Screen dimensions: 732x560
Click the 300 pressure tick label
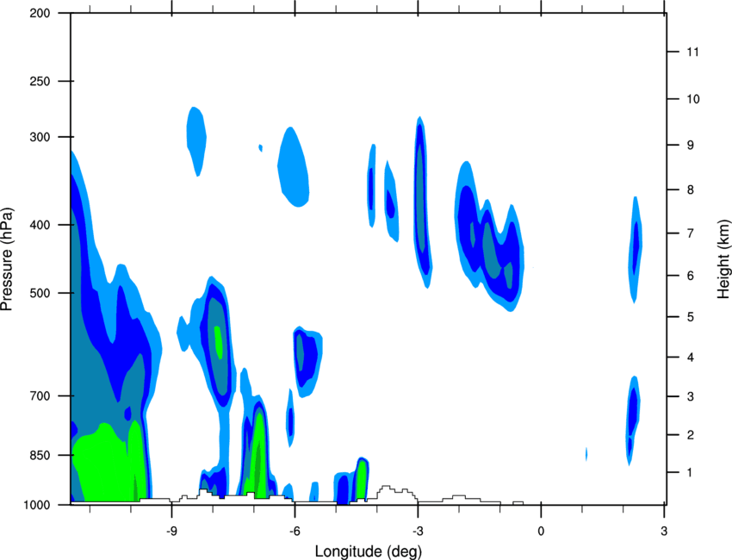[x=40, y=137]
